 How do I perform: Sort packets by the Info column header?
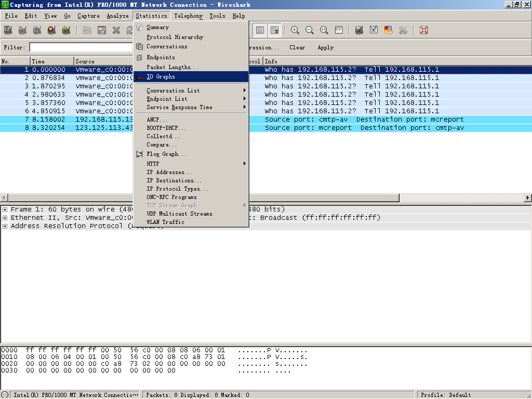(x=397, y=61)
